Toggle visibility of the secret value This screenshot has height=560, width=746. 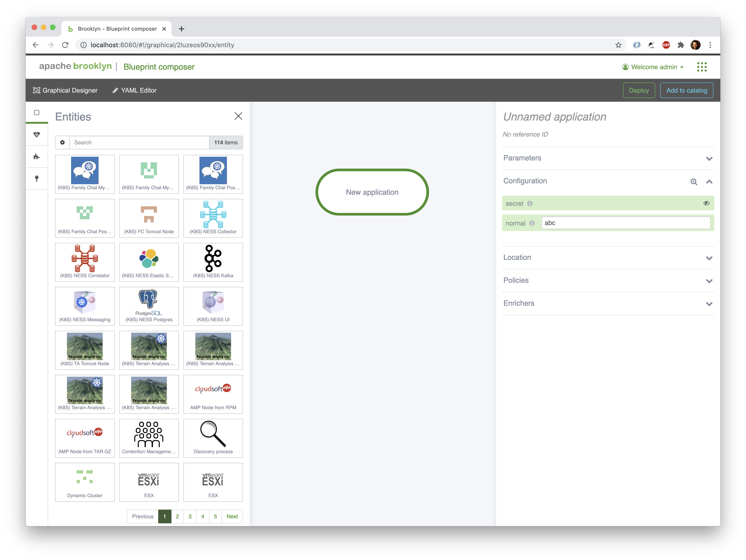click(706, 203)
